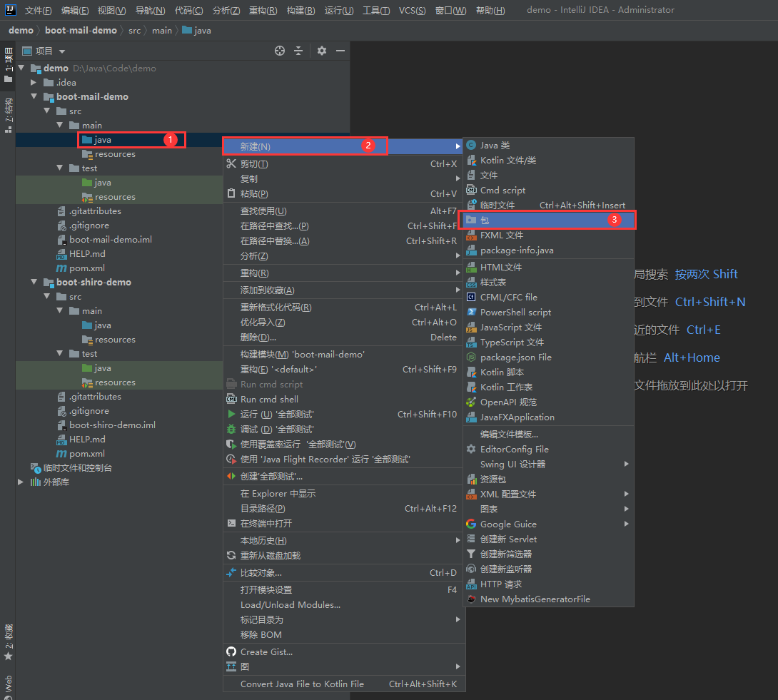Select .gitignore under boot-shiro-demo
778x700 pixels.
89,411
